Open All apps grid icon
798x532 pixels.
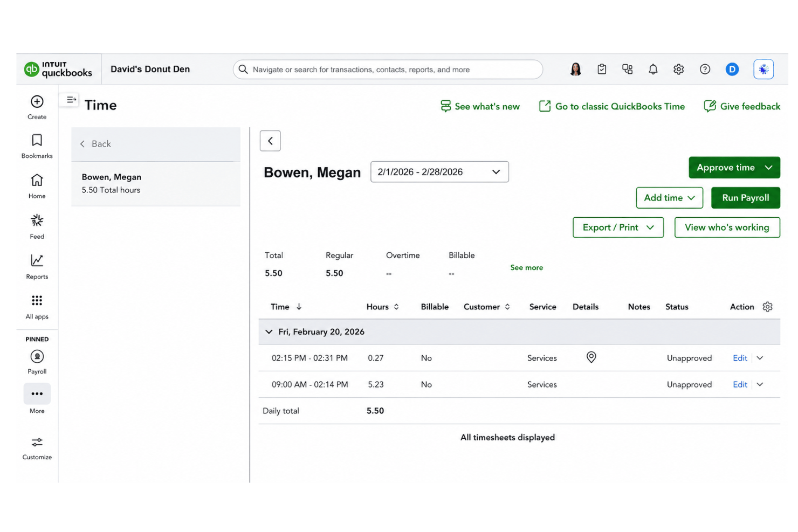click(x=37, y=300)
